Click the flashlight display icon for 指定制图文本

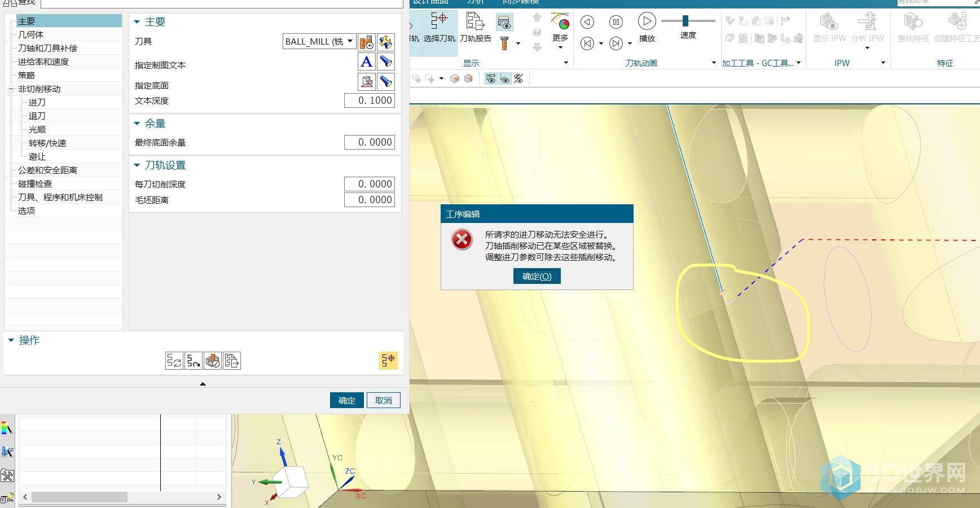coord(386,62)
